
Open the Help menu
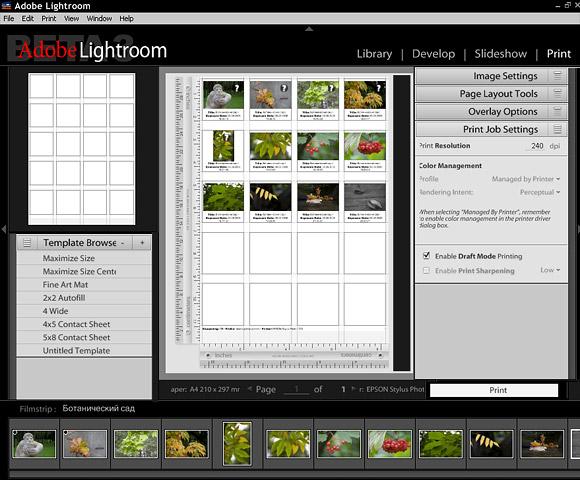[x=126, y=18]
